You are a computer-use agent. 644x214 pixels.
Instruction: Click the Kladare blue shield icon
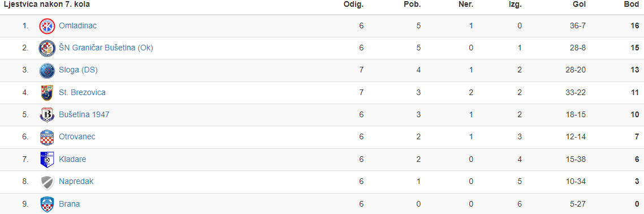pyautogui.click(x=47, y=160)
